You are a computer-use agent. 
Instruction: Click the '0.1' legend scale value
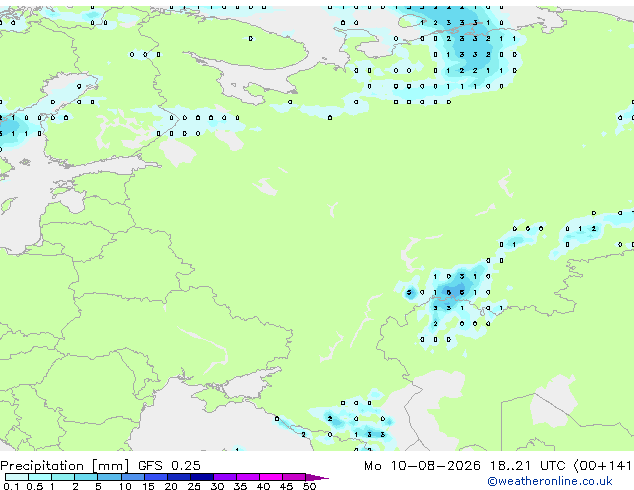pyautogui.click(x=11, y=486)
